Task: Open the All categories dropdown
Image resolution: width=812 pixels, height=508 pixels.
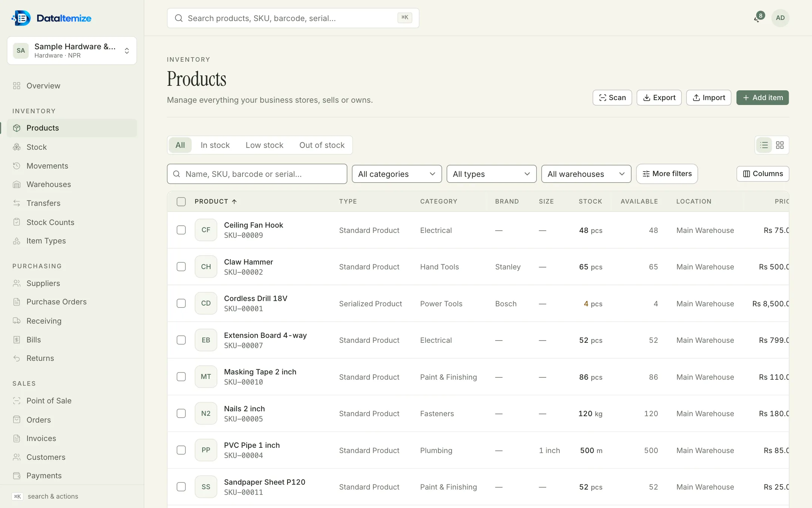Action: pyautogui.click(x=397, y=174)
